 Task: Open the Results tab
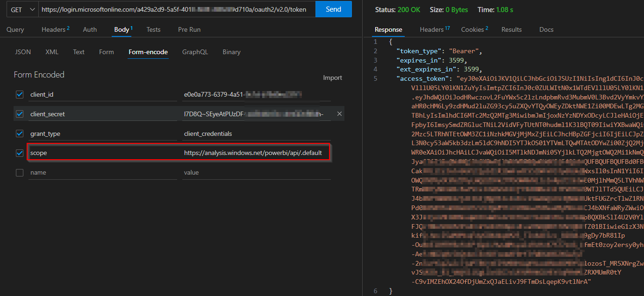tap(511, 29)
